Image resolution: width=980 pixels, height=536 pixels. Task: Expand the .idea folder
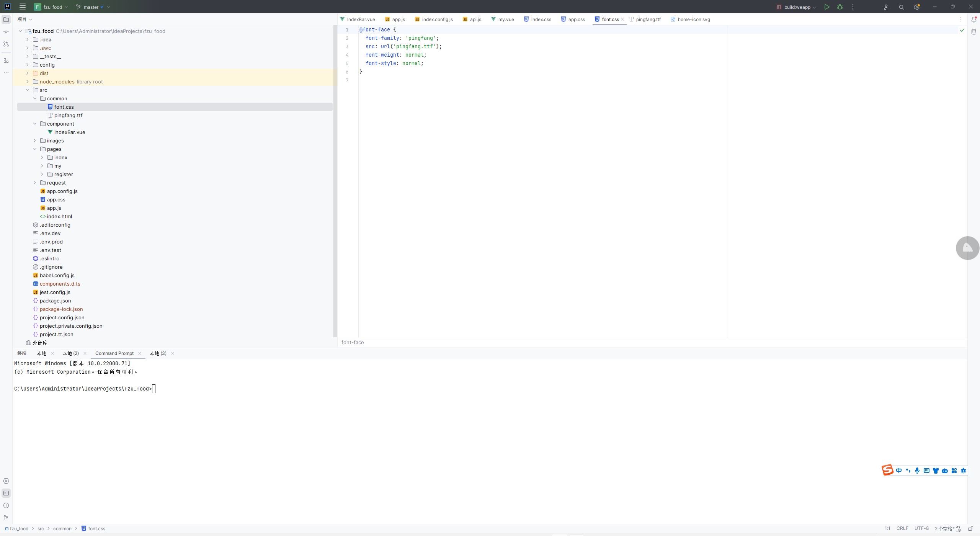(28, 39)
